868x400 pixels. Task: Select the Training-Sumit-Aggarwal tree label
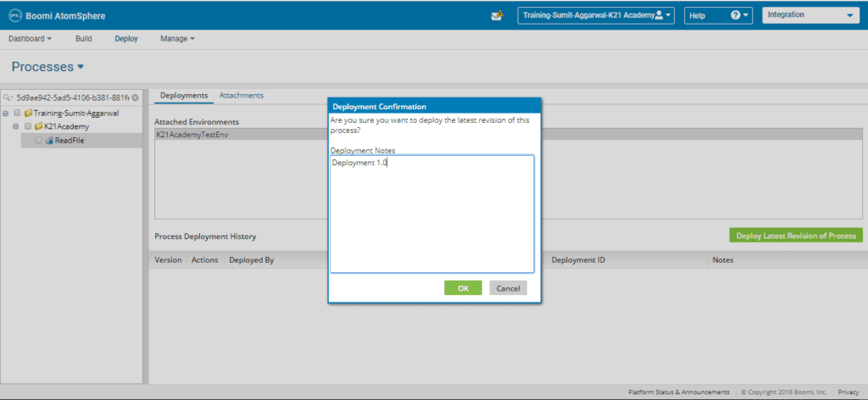[76, 113]
